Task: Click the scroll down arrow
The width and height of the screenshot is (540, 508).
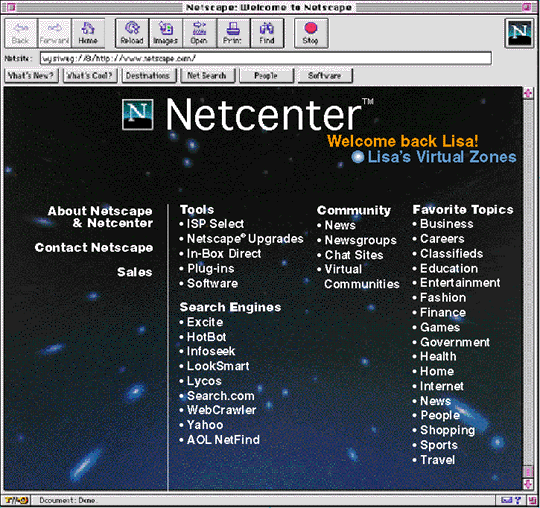Action: (528, 484)
